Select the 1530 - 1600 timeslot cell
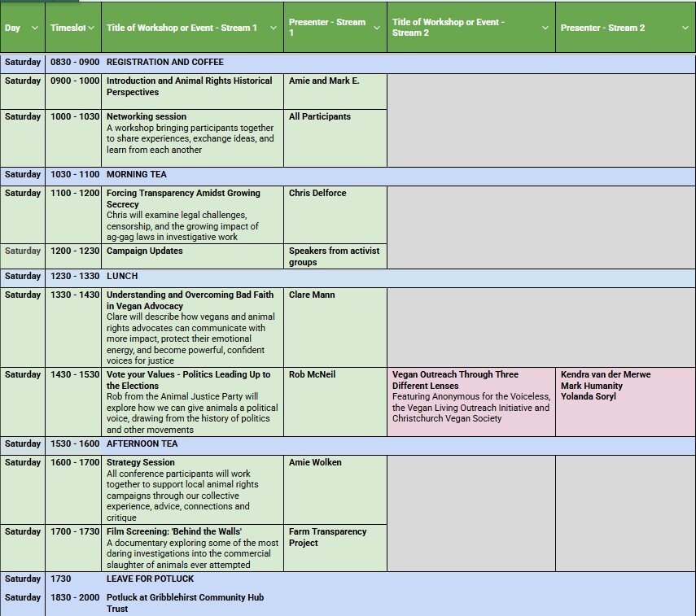The image size is (696, 616). [73, 446]
